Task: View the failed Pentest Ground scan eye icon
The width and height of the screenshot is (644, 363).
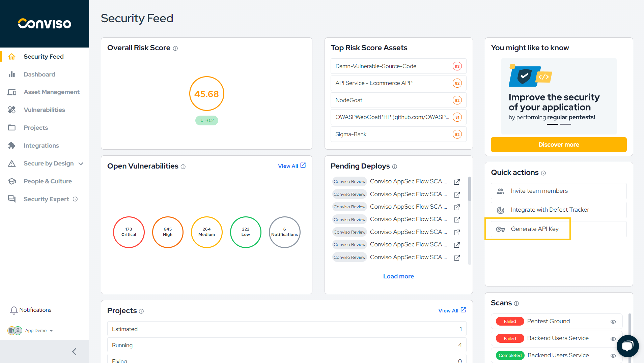Action: pyautogui.click(x=613, y=322)
